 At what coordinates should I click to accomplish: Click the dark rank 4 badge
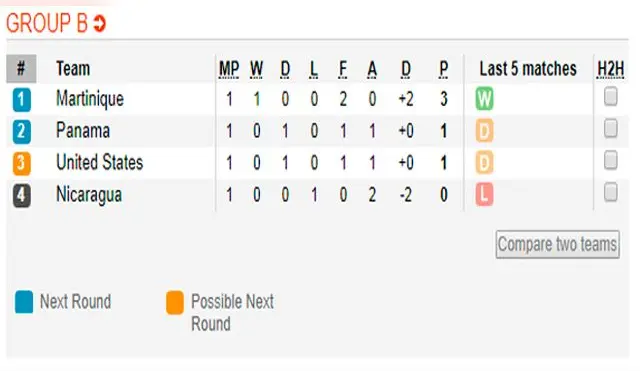[22, 195]
